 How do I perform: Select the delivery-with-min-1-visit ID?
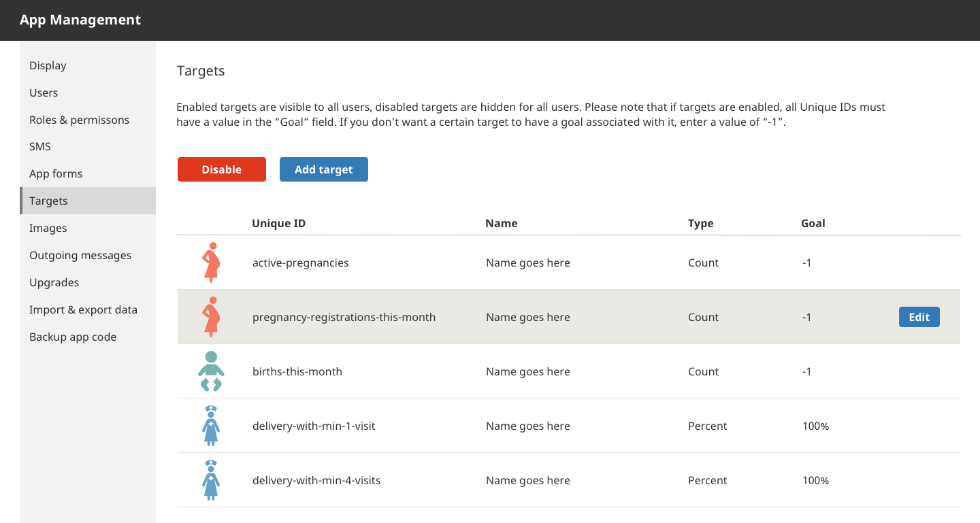pos(314,426)
